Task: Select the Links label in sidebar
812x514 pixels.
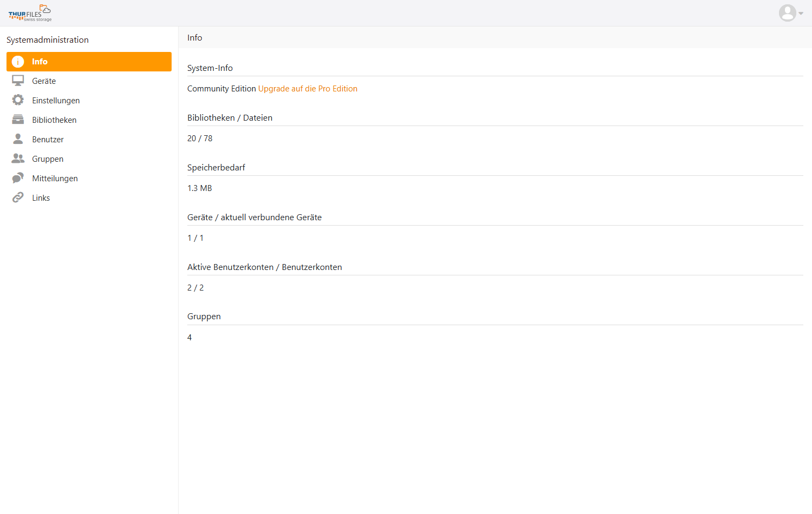Action: pyautogui.click(x=41, y=198)
